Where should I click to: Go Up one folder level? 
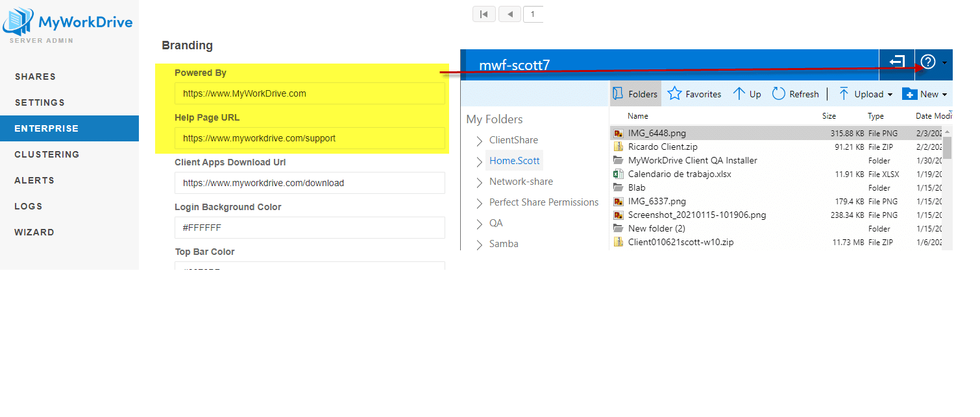click(x=747, y=94)
